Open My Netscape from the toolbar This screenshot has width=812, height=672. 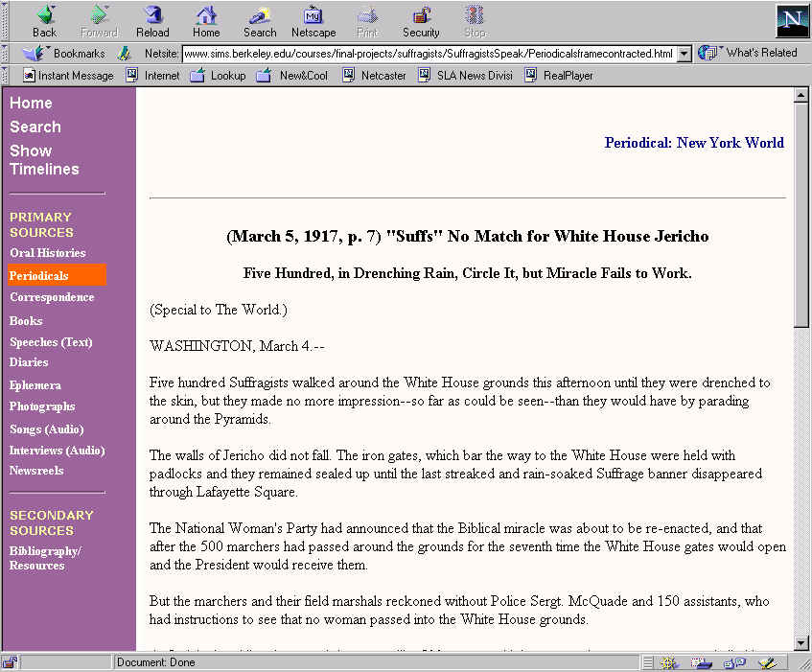313,22
